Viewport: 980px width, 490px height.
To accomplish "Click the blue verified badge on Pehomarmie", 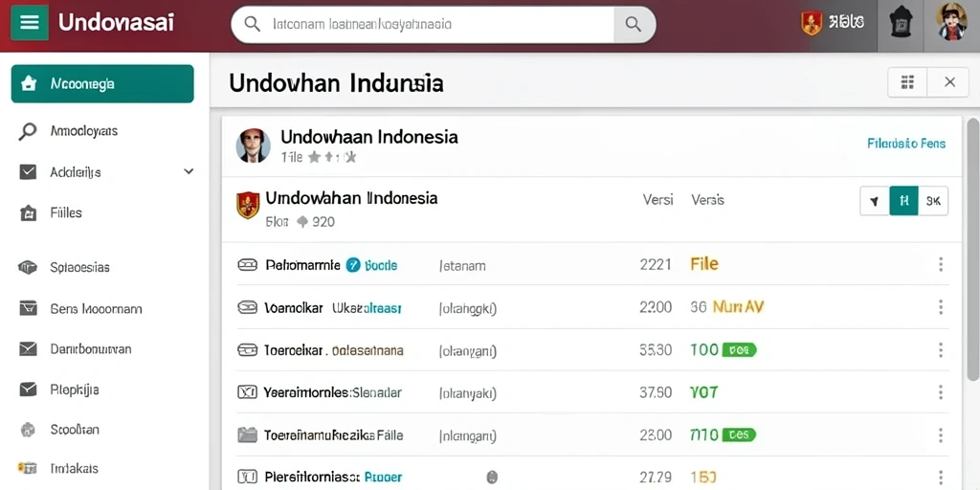I will (x=353, y=265).
